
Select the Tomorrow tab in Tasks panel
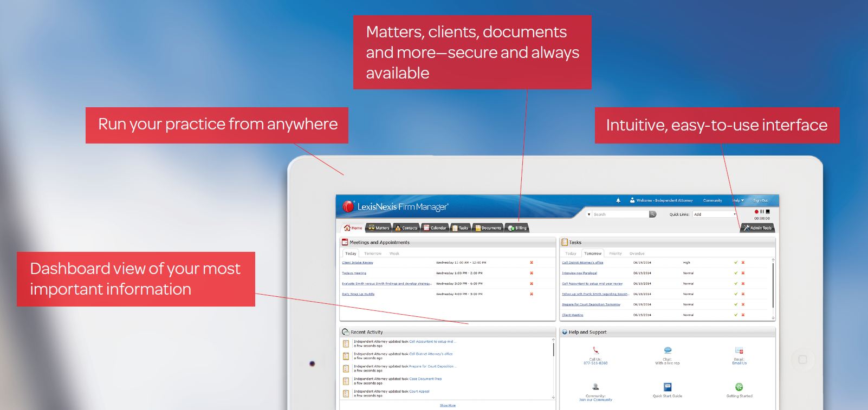[x=593, y=253]
